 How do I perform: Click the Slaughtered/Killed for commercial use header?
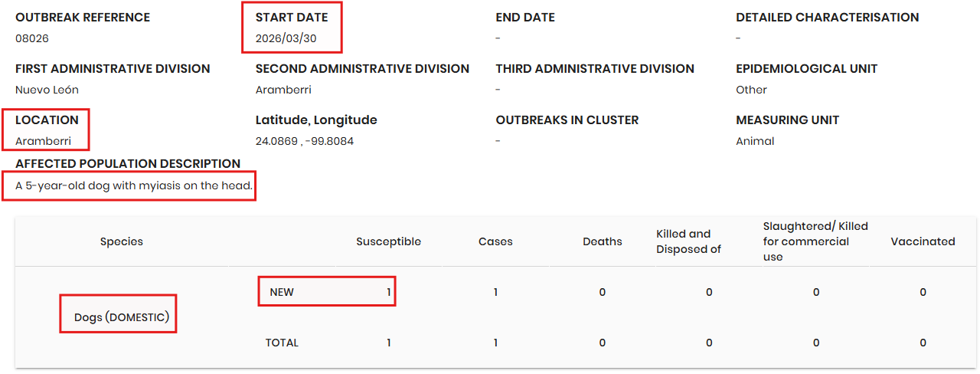(815, 241)
